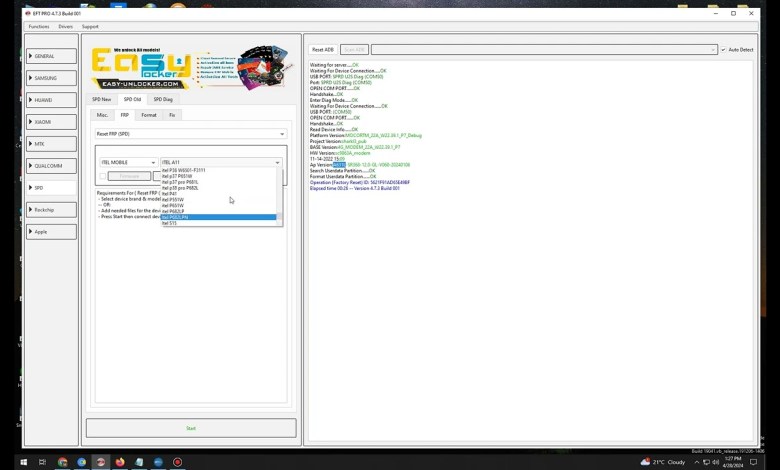Open the Format tab

click(149, 115)
